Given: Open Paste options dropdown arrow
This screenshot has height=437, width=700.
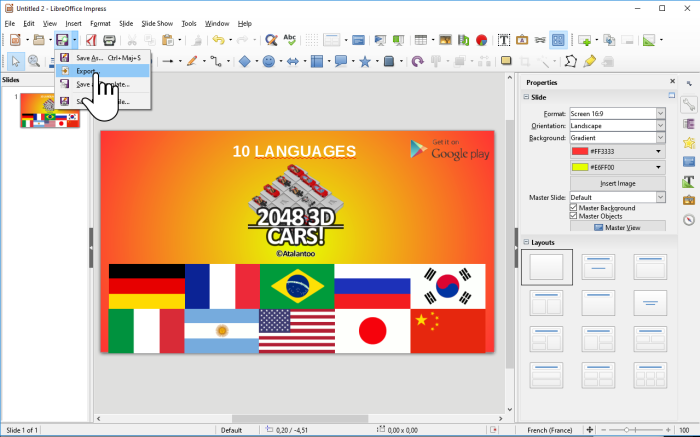Looking at the screenshot, I should click(x=180, y=40).
